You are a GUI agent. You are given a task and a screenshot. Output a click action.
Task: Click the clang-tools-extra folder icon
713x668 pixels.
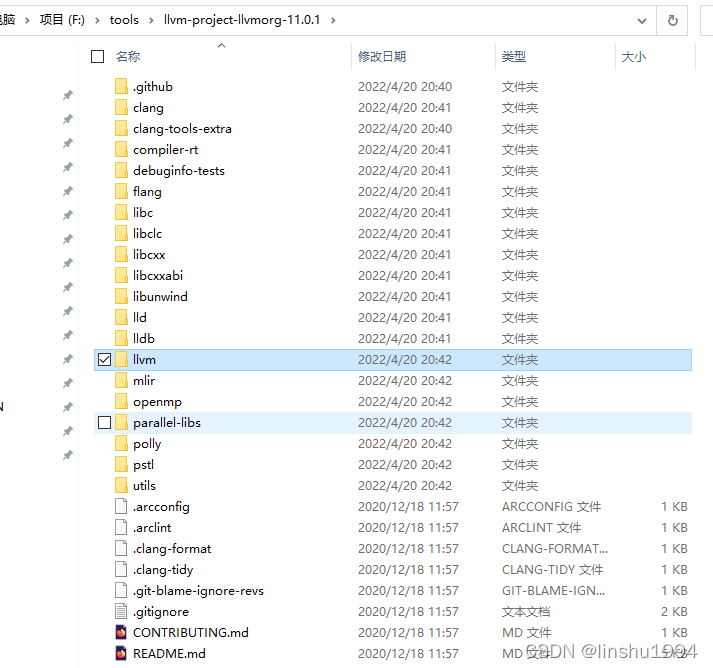tap(121, 128)
